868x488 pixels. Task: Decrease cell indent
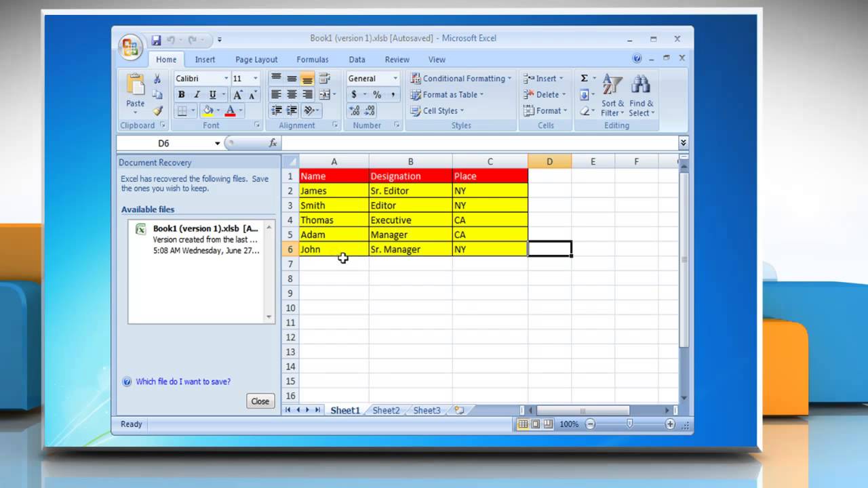pyautogui.click(x=276, y=110)
